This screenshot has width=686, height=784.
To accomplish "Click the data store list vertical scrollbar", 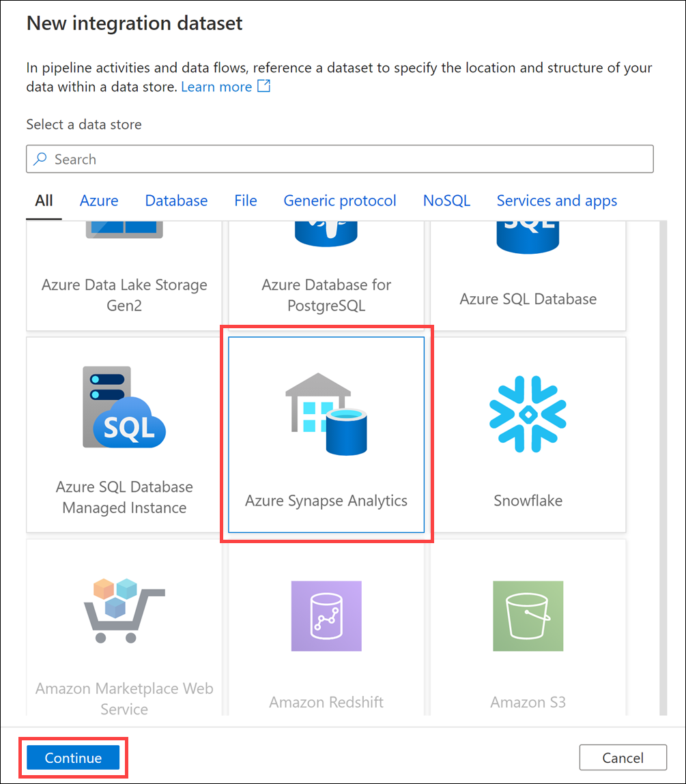I will pyautogui.click(x=663, y=468).
